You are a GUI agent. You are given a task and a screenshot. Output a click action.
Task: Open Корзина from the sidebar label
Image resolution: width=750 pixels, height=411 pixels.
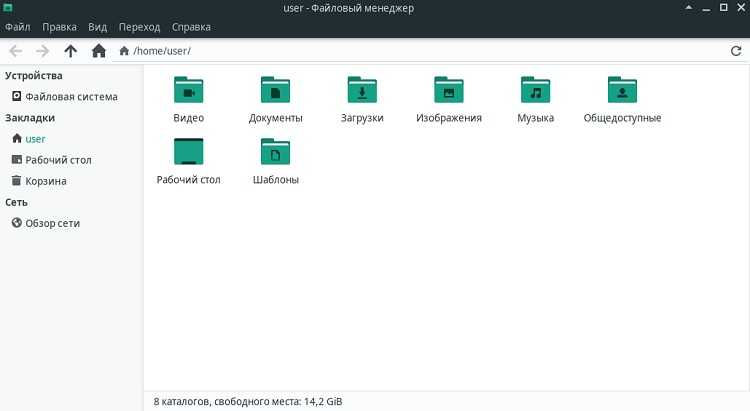point(46,181)
